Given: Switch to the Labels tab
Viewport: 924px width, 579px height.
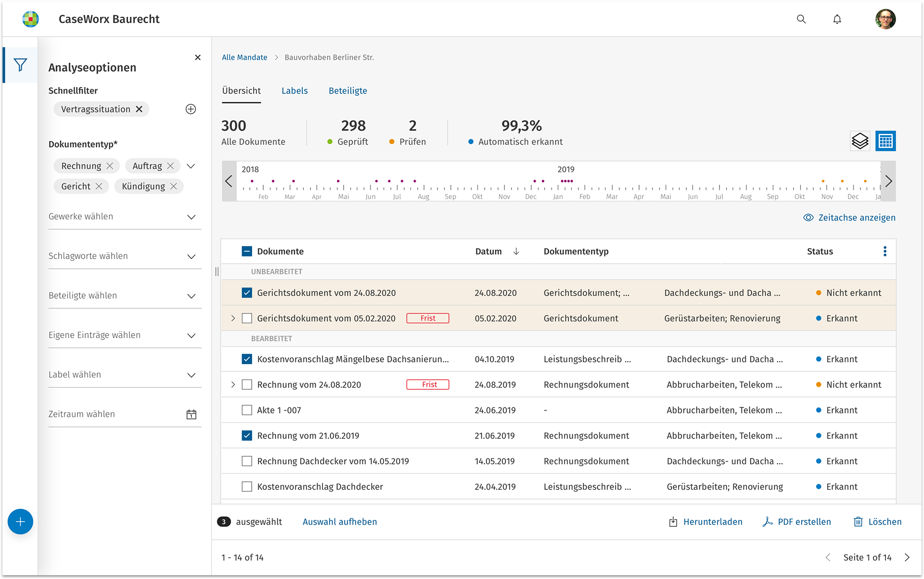Looking at the screenshot, I should (x=295, y=91).
